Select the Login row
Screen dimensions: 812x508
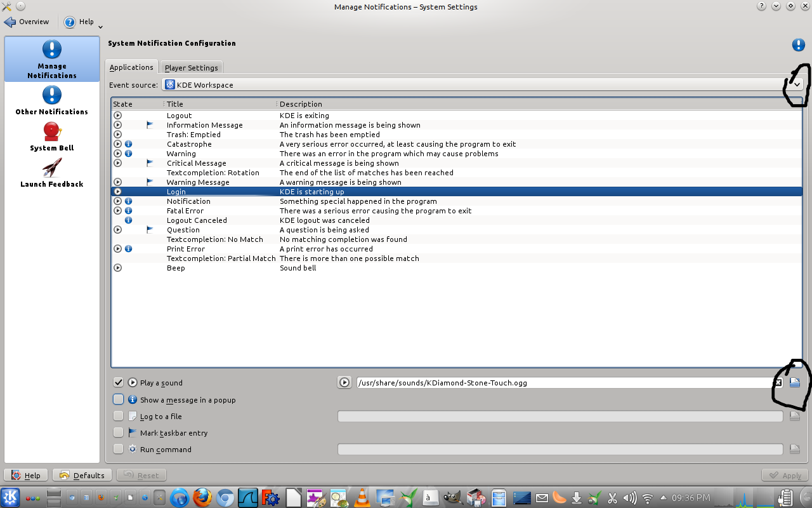(x=457, y=192)
